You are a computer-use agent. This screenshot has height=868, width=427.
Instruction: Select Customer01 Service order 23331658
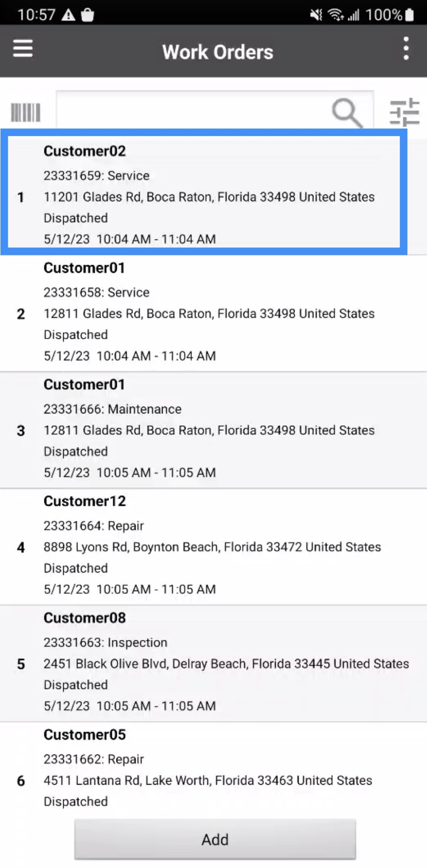click(209, 313)
